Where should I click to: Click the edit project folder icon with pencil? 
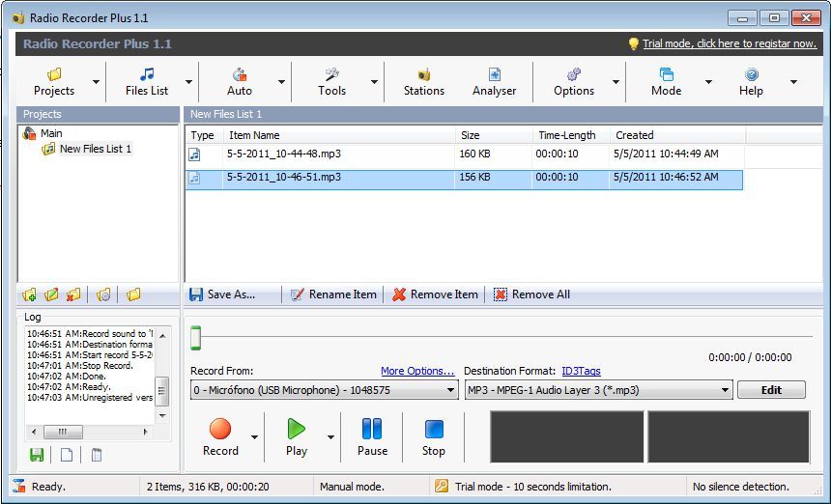point(51,294)
